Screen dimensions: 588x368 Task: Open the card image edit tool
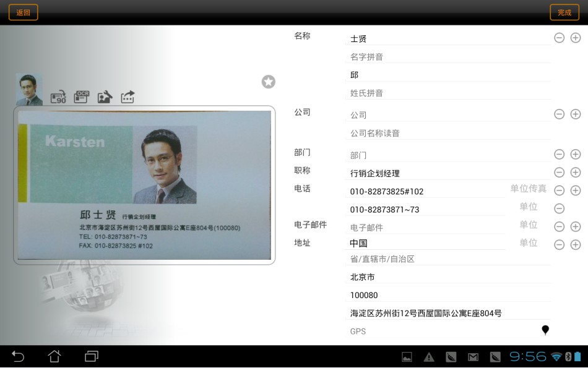tap(105, 96)
